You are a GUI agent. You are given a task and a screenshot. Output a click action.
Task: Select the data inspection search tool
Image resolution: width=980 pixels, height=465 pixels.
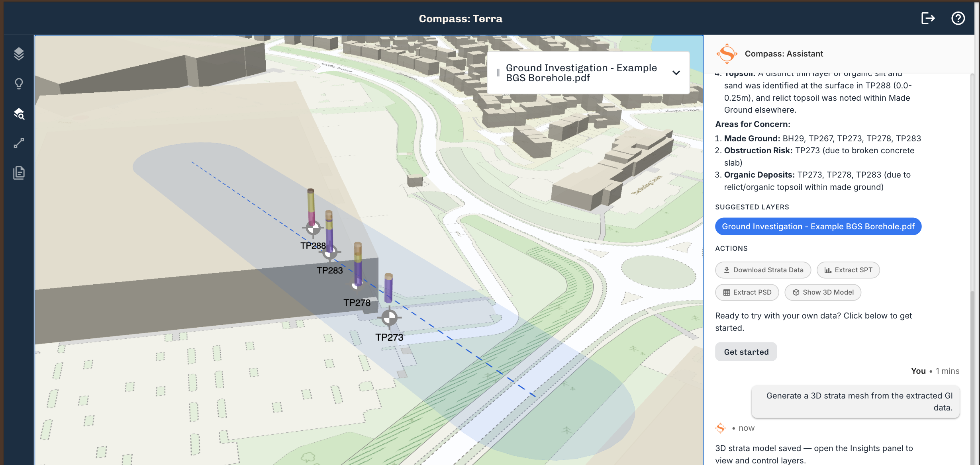click(x=19, y=114)
